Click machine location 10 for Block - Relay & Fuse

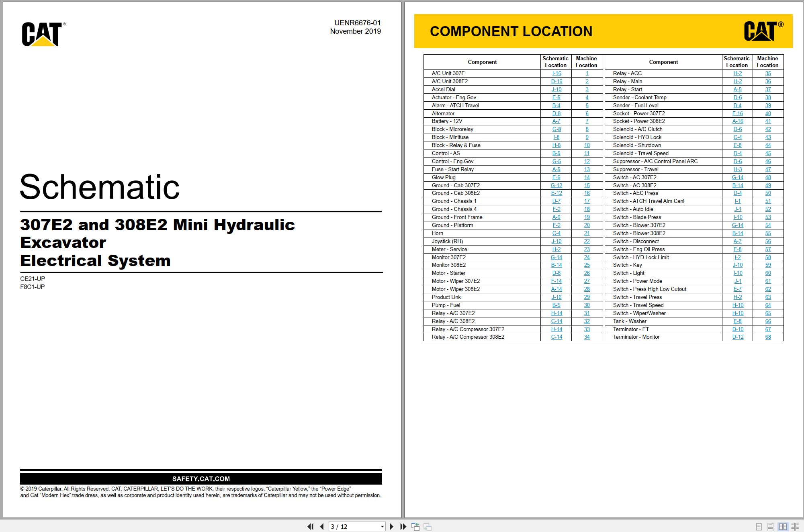pyautogui.click(x=587, y=145)
